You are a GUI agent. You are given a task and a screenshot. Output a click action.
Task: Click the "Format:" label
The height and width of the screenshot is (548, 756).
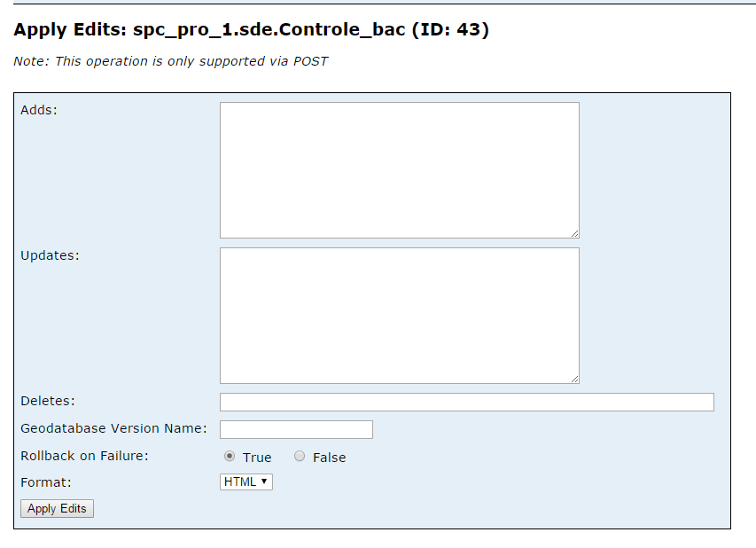coord(46,482)
